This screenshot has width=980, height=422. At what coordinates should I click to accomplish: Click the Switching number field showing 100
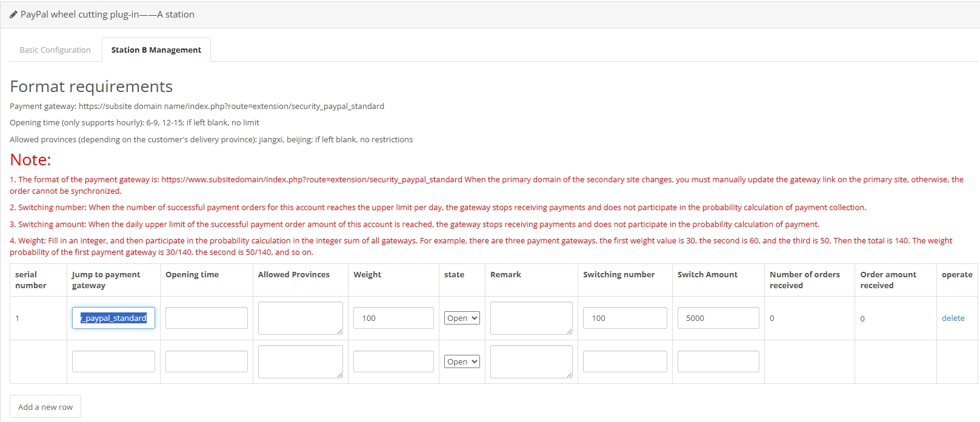624,318
